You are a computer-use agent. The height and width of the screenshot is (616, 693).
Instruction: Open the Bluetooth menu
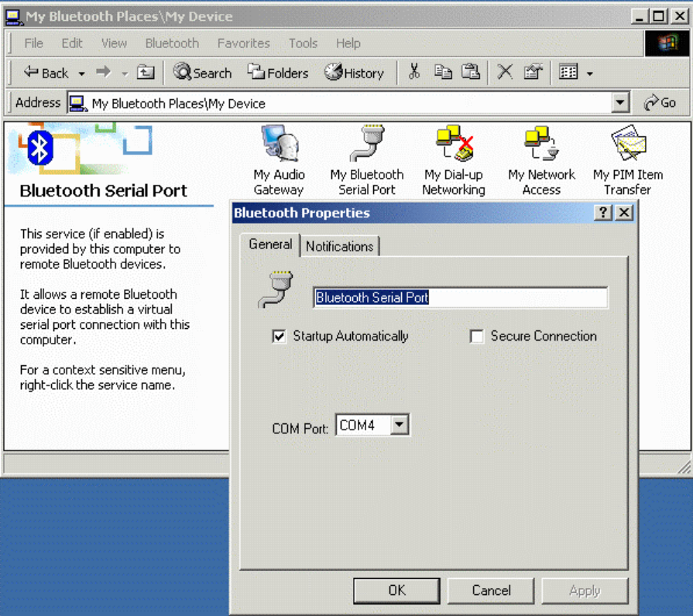(173, 43)
